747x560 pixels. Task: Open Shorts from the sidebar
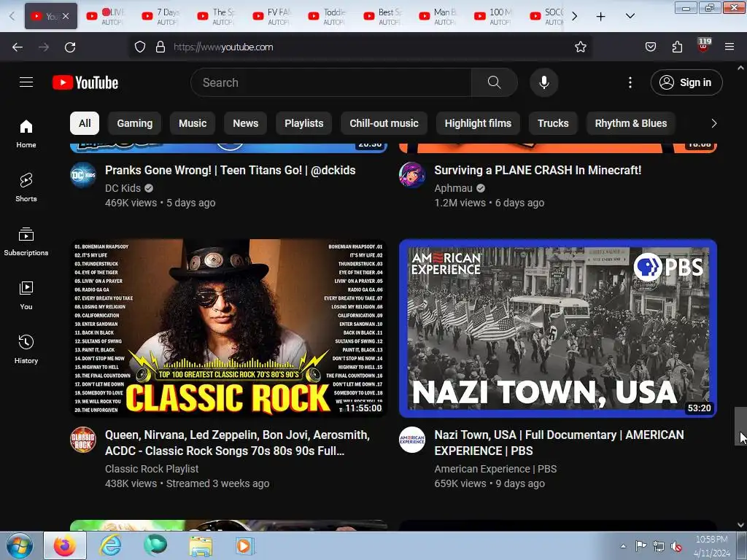pyautogui.click(x=26, y=187)
